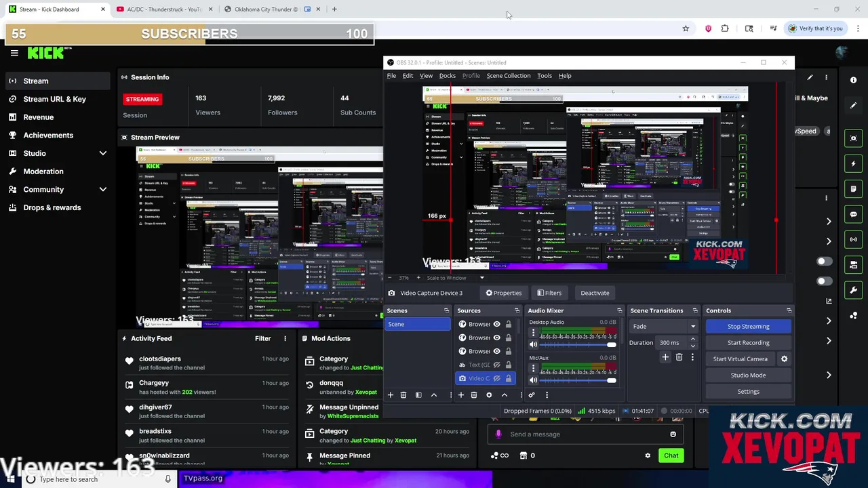
Task: Add a transition with the plus icon
Action: pos(665,357)
